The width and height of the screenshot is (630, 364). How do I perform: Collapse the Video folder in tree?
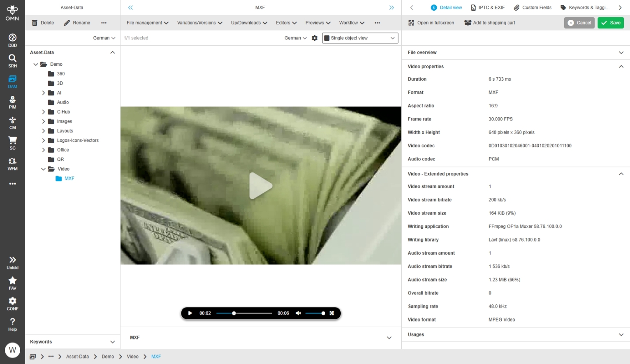[x=43, y=169]
